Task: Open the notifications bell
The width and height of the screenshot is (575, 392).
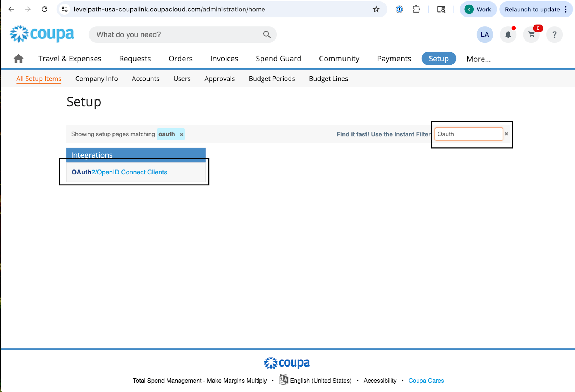Action: (x=508, y=35)
